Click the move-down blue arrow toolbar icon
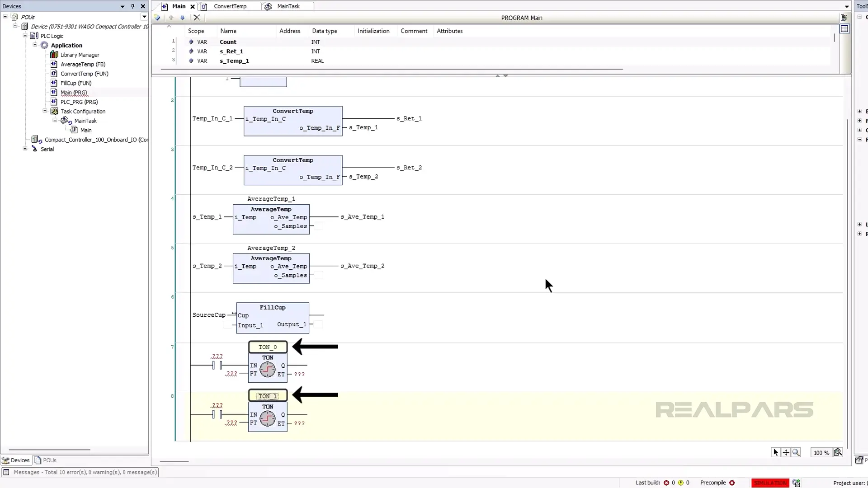868x488 pixels. pyautogui.click(x=182, y=18)
